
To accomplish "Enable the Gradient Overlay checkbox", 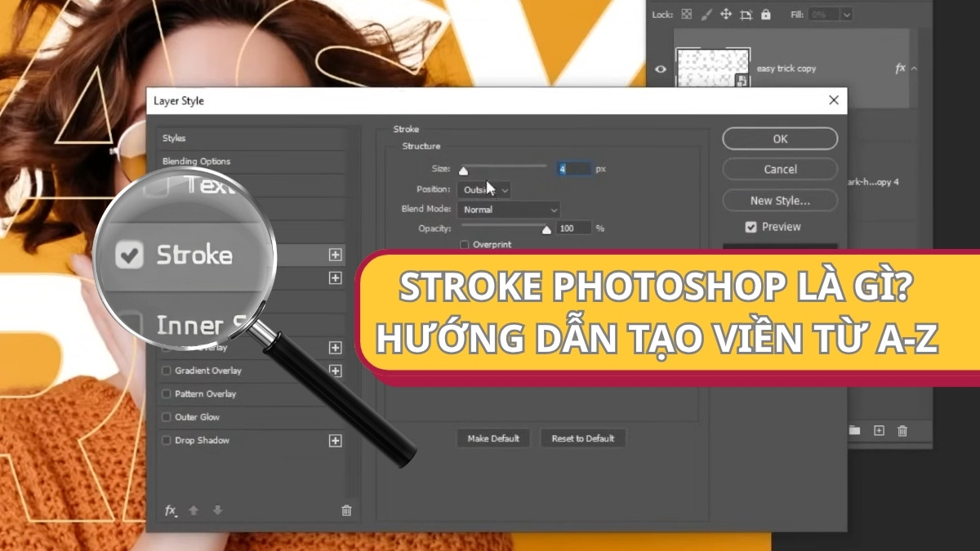I will (167, 371).
